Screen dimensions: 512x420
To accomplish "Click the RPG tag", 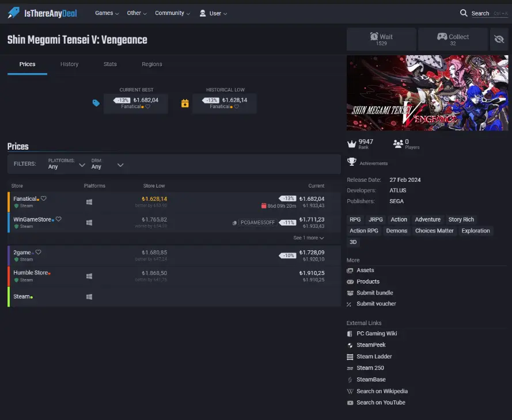I will 355,219.
